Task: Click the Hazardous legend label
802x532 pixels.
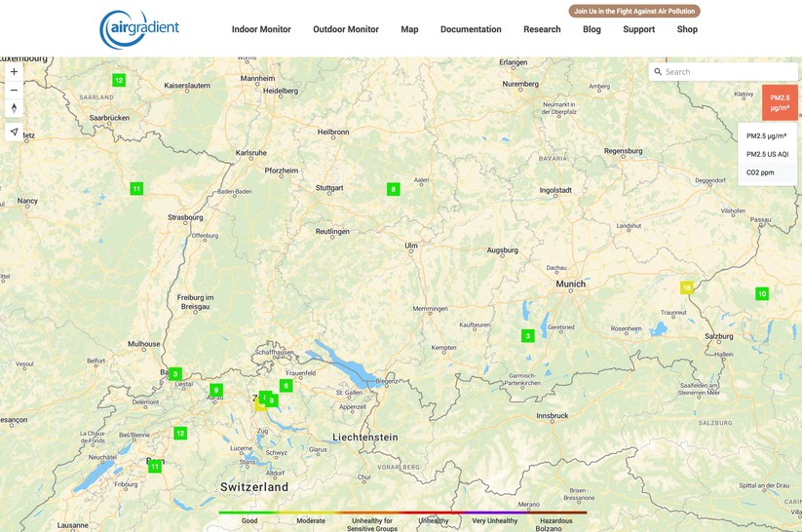Action: pos(556,520)
